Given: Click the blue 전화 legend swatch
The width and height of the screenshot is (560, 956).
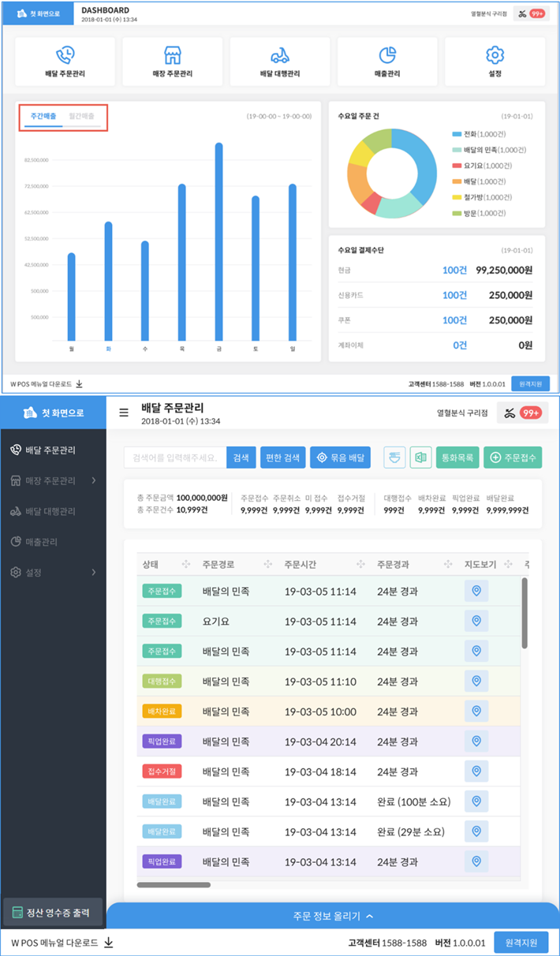Looking at the screenshot, I should (x=457, y=135).
